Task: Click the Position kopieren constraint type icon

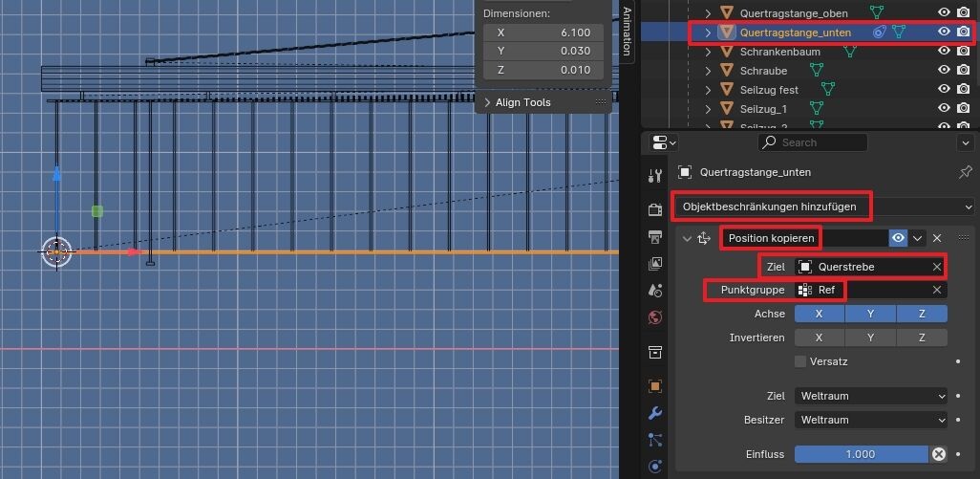Action: click(704, 238)
